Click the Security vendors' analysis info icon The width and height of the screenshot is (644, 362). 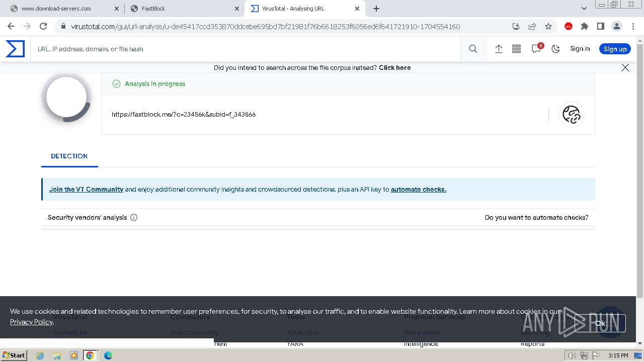(x=134, y=217)
